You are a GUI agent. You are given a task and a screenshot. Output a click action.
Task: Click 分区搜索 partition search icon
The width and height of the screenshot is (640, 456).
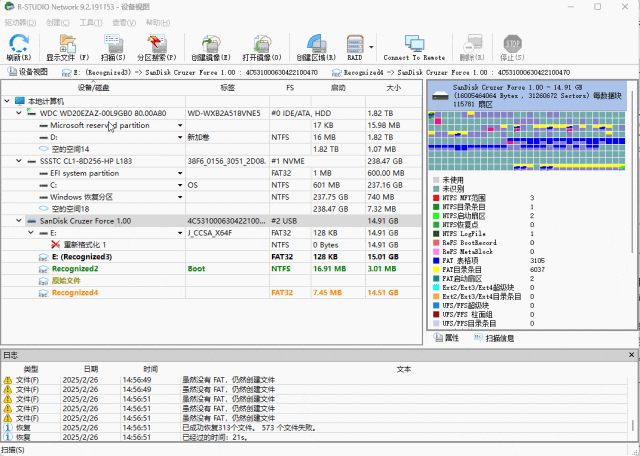click(x=157, y=43)
